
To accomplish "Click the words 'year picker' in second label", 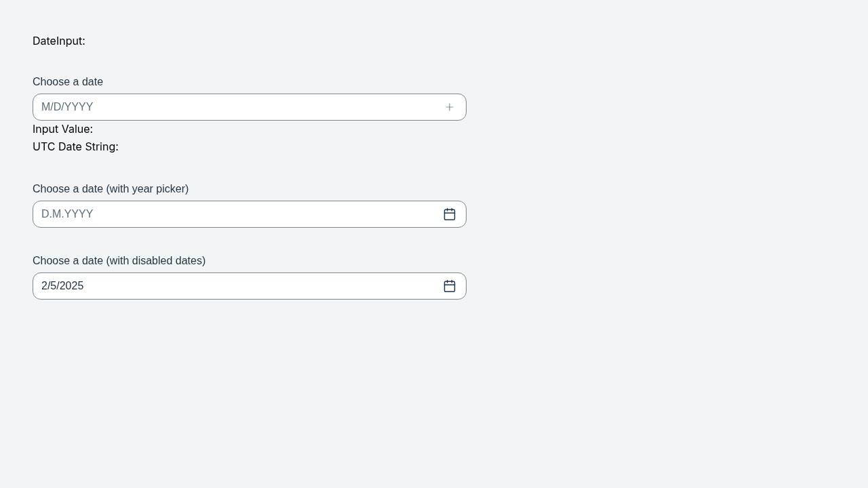I will tap(158, 189).
